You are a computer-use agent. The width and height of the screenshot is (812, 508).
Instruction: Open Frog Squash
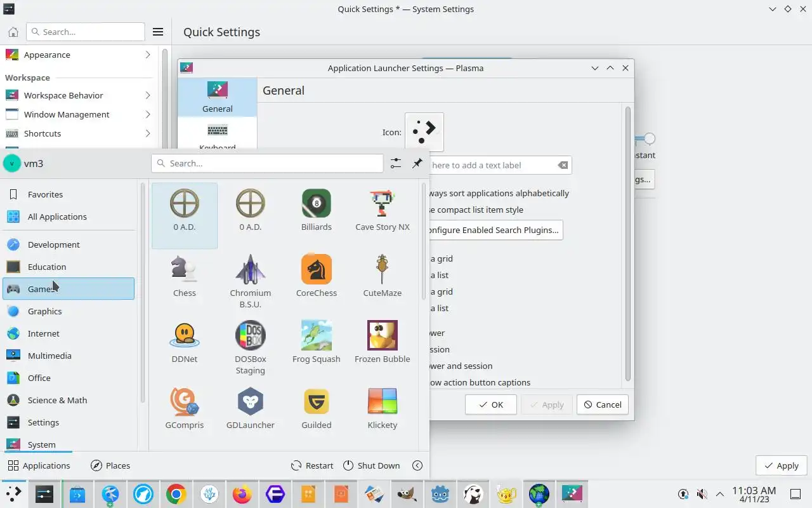point(317,343)
